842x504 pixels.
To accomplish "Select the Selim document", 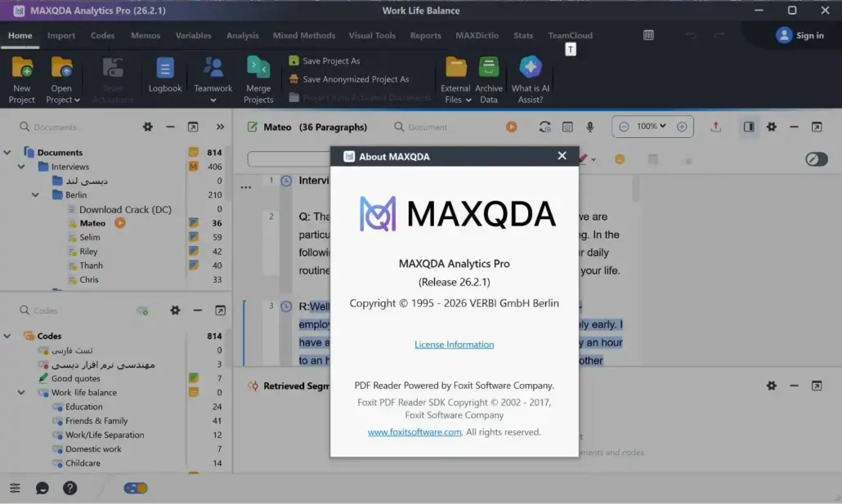I will click(x=89, y=237).
